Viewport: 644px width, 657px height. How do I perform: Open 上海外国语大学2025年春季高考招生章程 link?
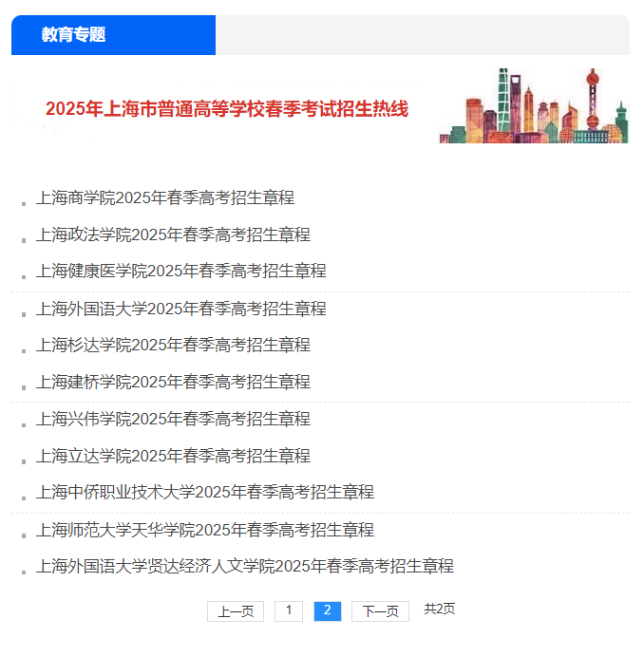coord(181,309)
